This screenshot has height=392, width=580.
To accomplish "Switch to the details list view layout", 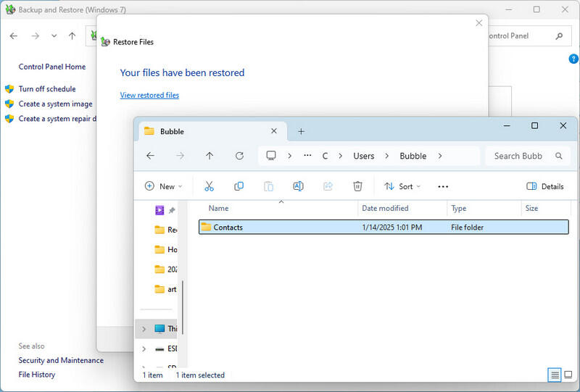I will click(x=555, y=375).
